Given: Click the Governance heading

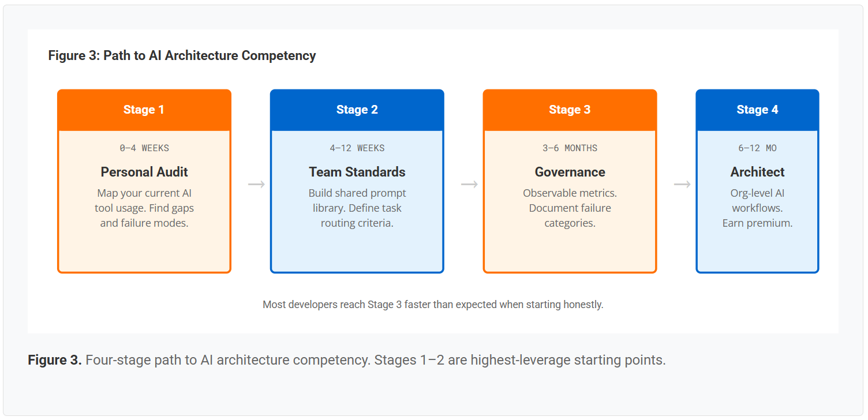Looking at the screenshot, I should (x=570, y=172).
